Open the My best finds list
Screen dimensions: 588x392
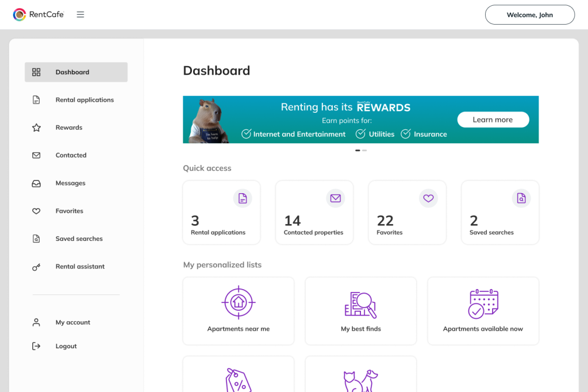pyautogui.click(x=361, y=311)
